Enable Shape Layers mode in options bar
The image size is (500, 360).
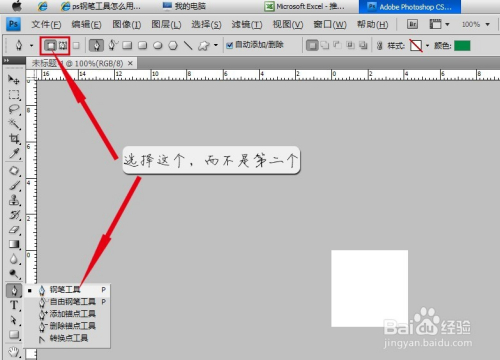[x=50, y=45]
